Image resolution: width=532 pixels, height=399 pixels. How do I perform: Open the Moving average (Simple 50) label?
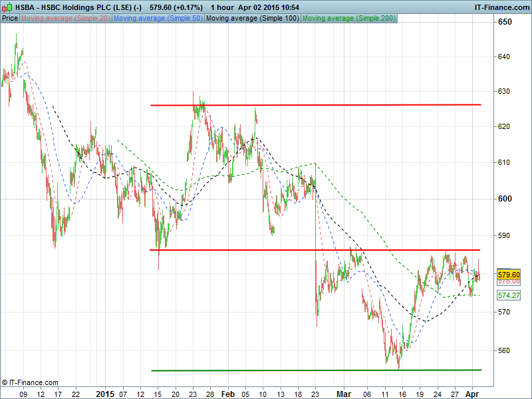click(x=158, y=18)
